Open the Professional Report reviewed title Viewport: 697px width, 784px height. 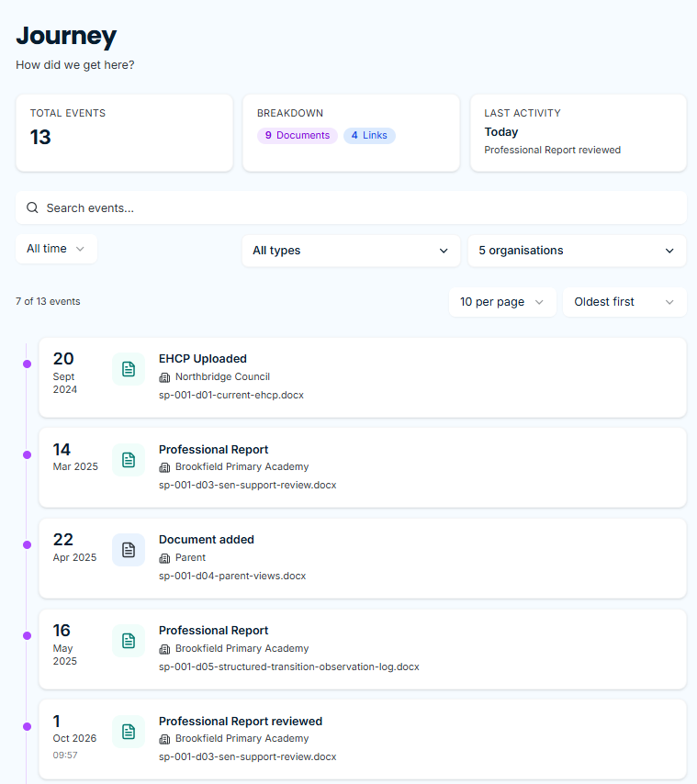click(x=241, y=722)
